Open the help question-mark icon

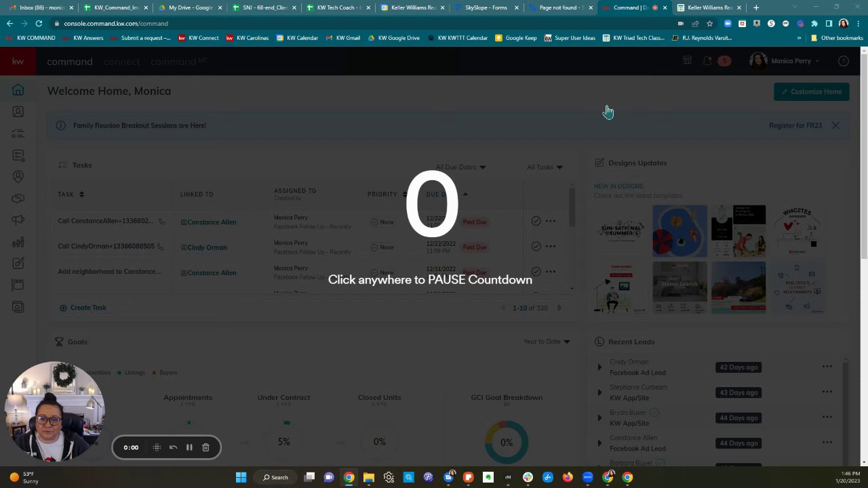[844, 61]
